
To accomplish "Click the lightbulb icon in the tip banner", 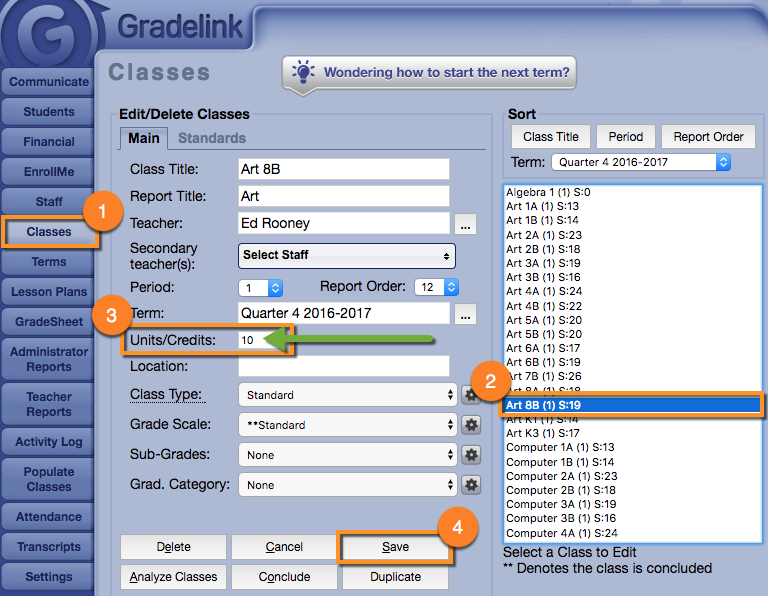I will 303,72.
